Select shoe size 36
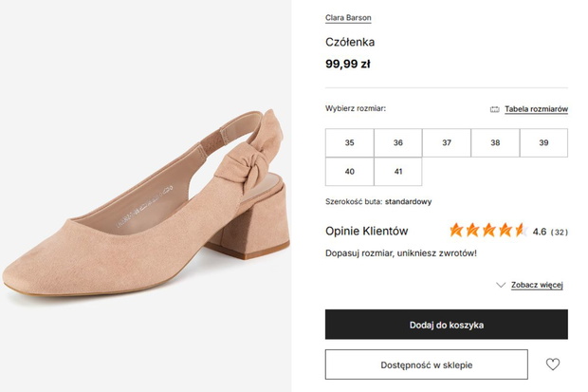This screenshot has height=392, width=588. (398, 142)
